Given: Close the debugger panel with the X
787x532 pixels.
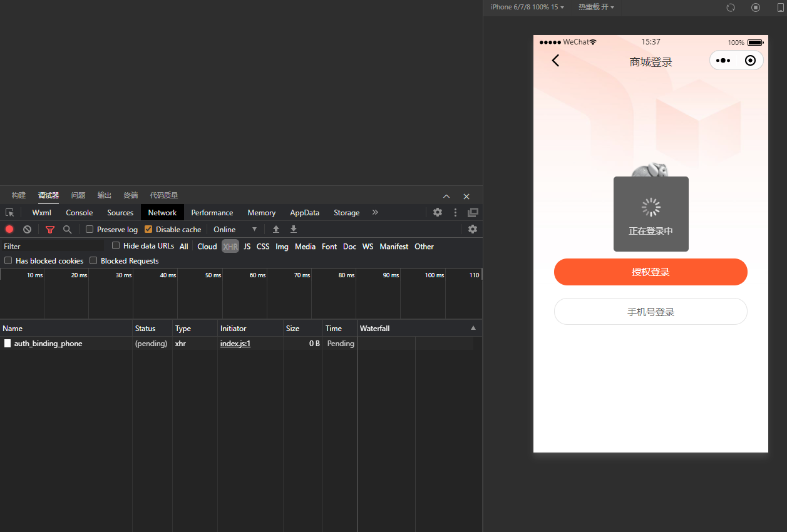Looking at the screenshot, I should (x=466, y=196).
